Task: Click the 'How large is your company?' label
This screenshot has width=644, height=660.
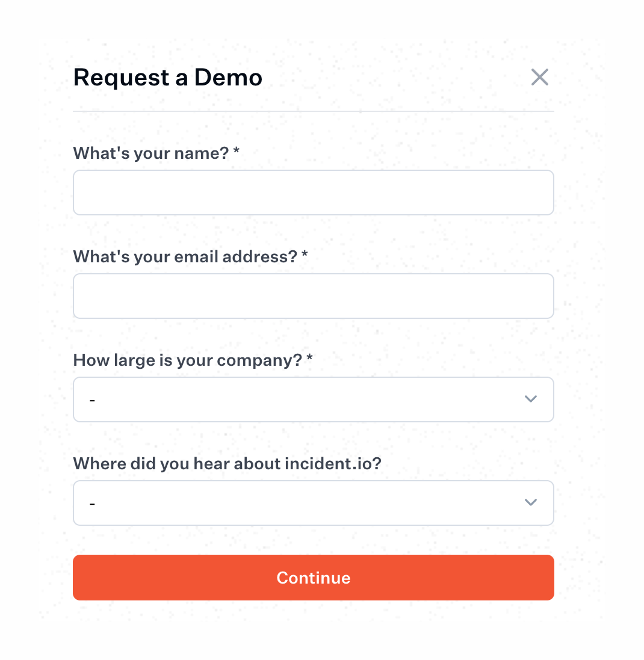Action: [191, 360]
